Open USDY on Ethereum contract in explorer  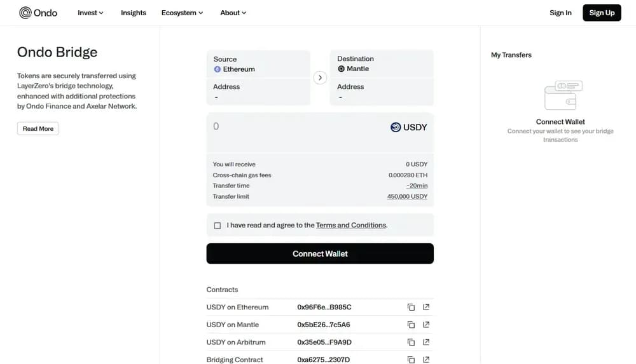(426, 307)
